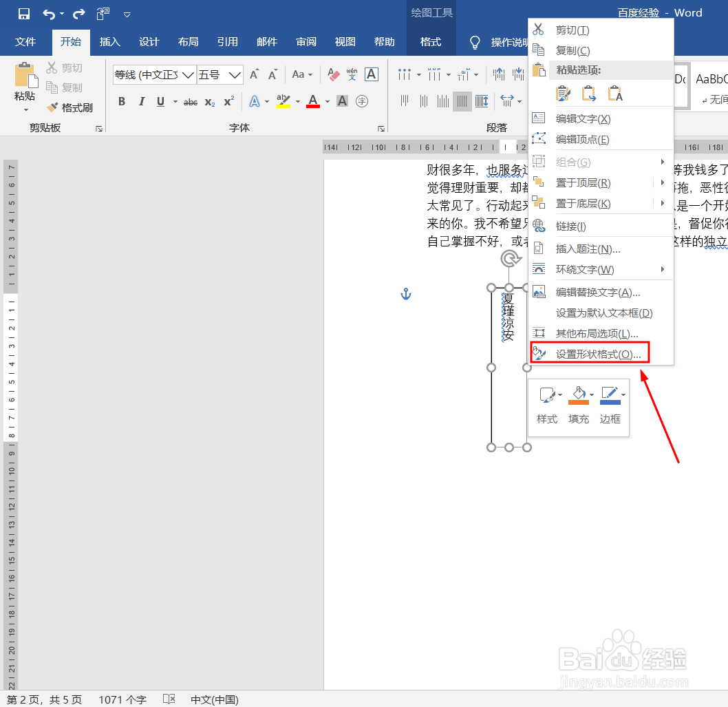Image resolution: width=728 pixels, height=707 pixels.
Task: Open the font name dropdown
Action: click(189, 74)
